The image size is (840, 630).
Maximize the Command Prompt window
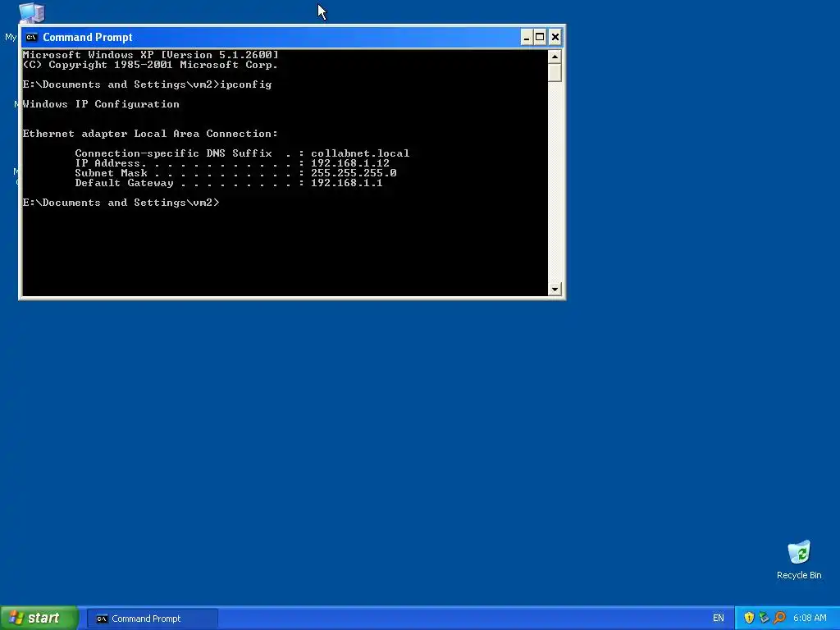click(540, 37)
